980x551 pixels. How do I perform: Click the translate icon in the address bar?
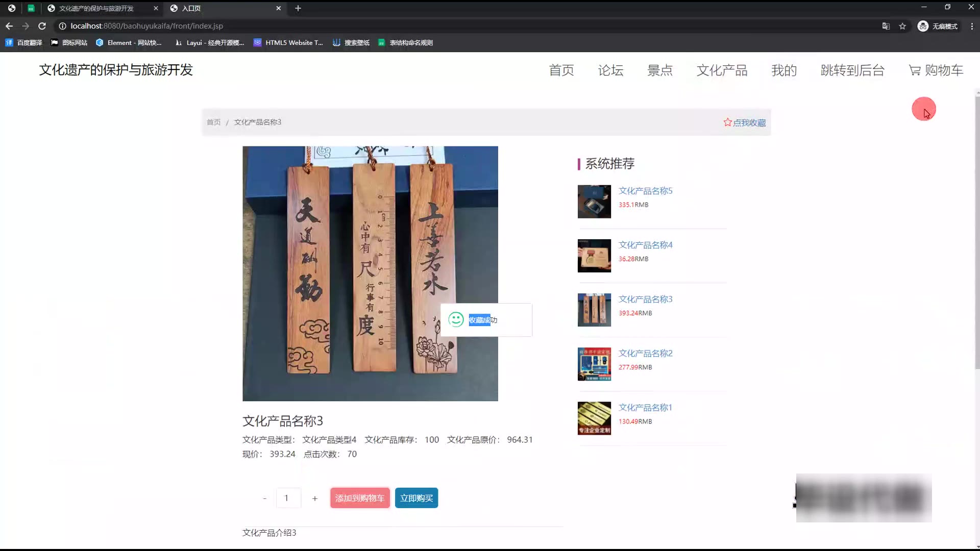(x=886, y=26)
